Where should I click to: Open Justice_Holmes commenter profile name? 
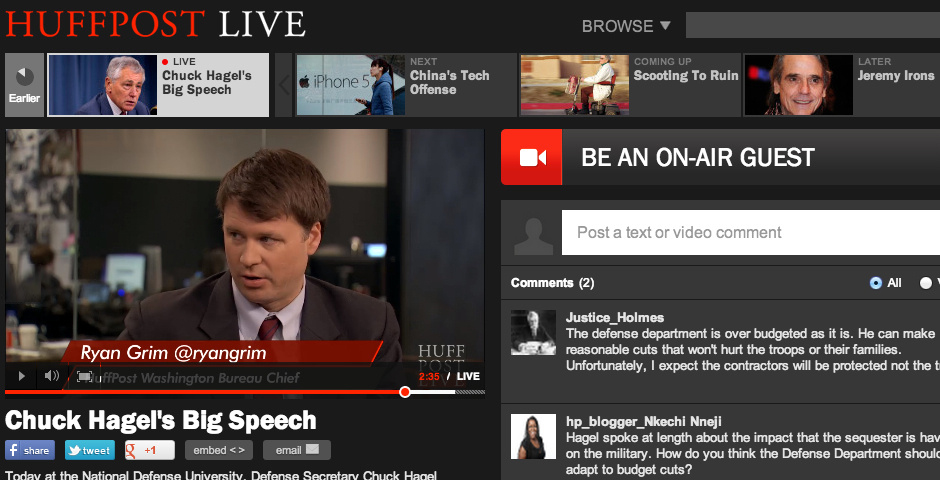(x=615, y=318)
